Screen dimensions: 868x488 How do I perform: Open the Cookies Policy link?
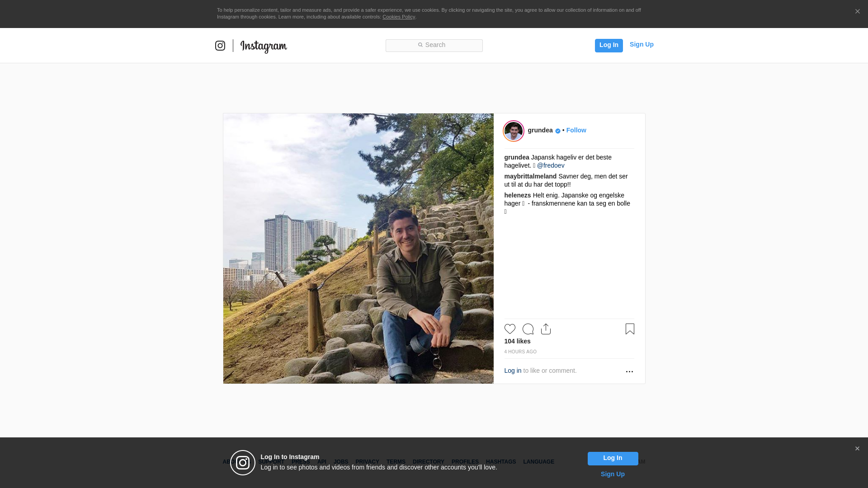pyautogui.click(x=398, y=17)
